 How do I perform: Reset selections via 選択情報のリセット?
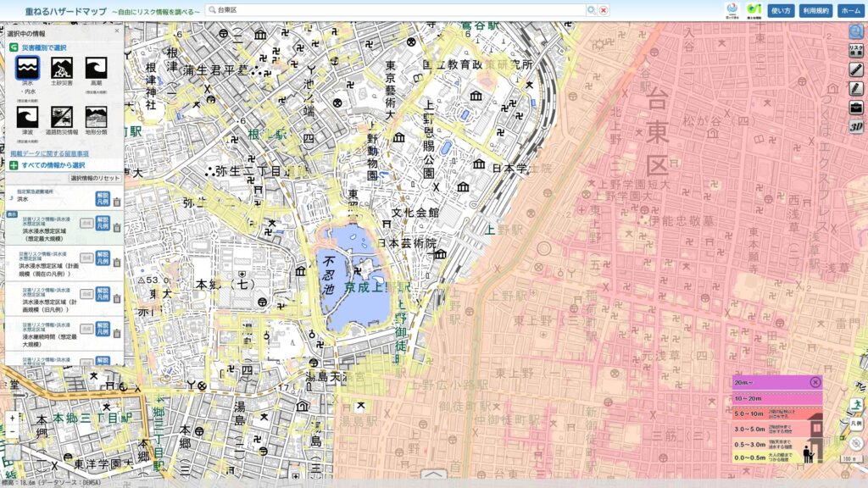[x=93, y=177]
